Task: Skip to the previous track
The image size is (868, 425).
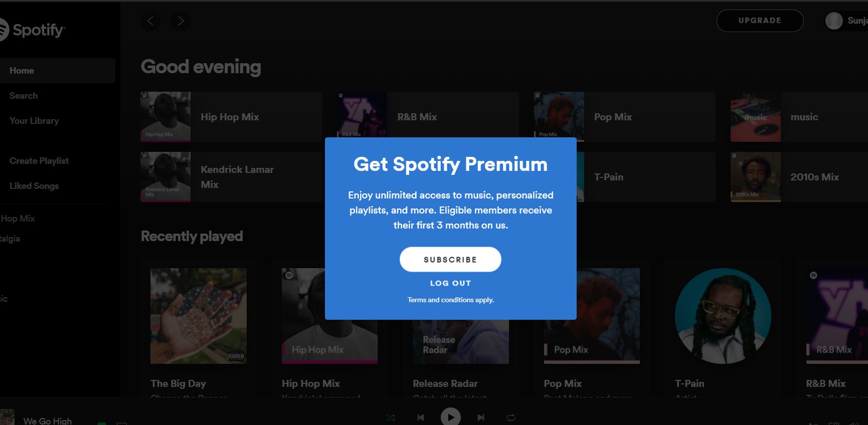Action: [421, 417]
